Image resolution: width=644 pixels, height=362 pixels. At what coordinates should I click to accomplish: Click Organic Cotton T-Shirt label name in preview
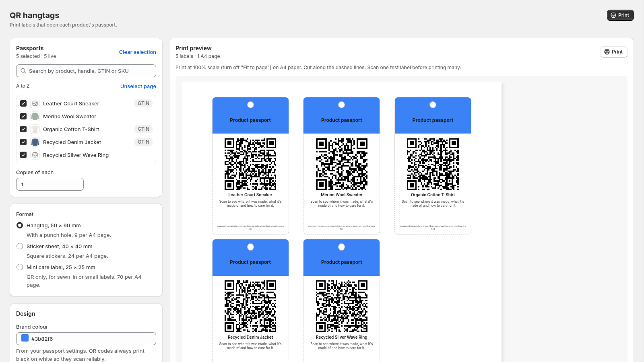433,195
